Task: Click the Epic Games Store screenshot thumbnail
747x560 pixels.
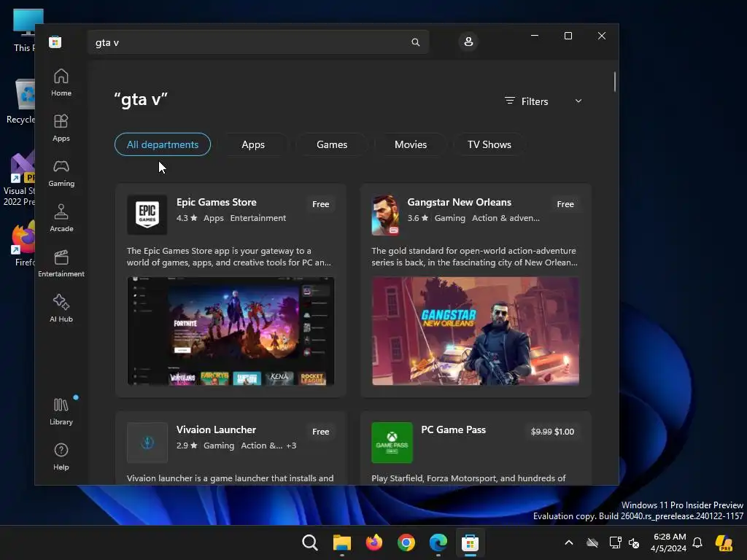Action: click(x=231, y=331)
